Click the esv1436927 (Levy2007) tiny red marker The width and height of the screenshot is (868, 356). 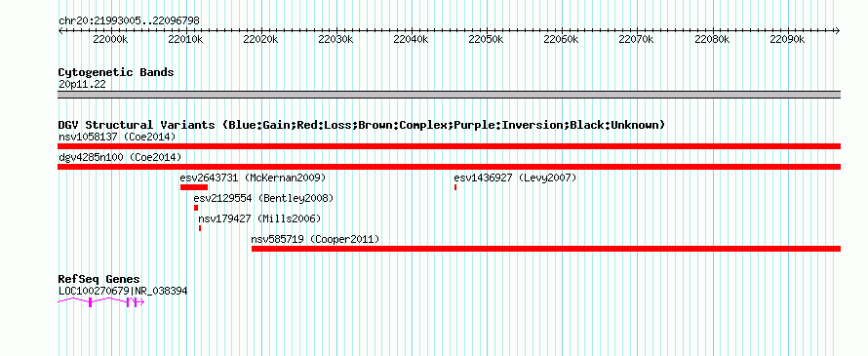(455, 187)
